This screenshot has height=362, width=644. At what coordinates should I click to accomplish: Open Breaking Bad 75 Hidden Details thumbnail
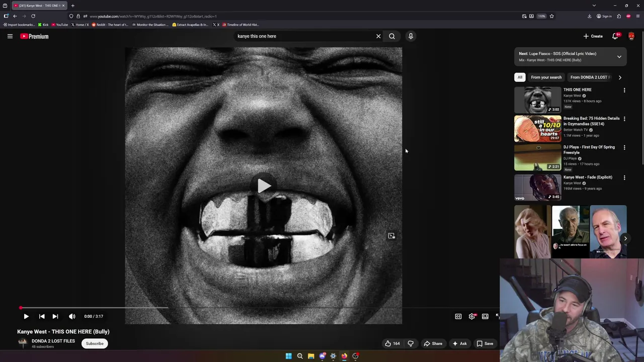537,128
